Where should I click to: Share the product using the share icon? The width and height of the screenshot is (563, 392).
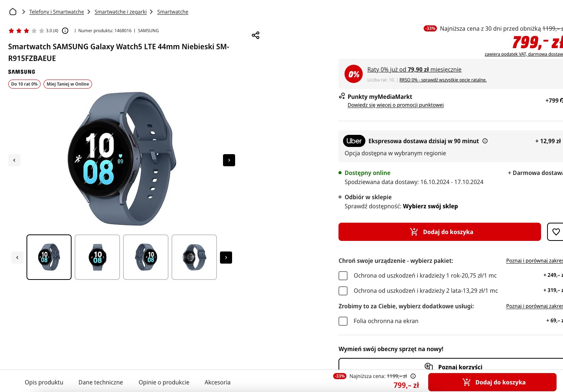[x=256, y=35]
